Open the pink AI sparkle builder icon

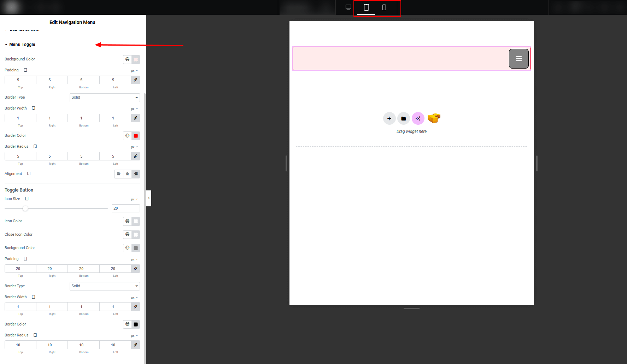point(418,118)
